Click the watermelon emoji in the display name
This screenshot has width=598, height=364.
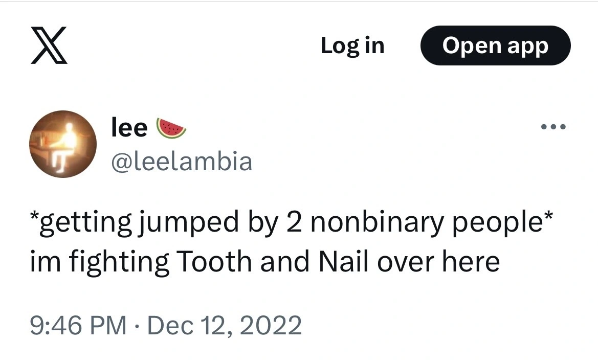172,127
